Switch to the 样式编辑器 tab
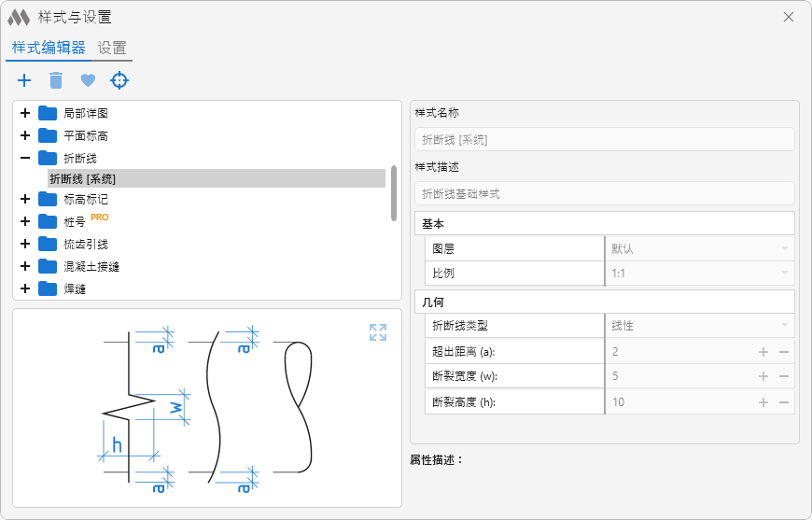The height and width of the screenshot is (520, 812). (x=49, y=49)
